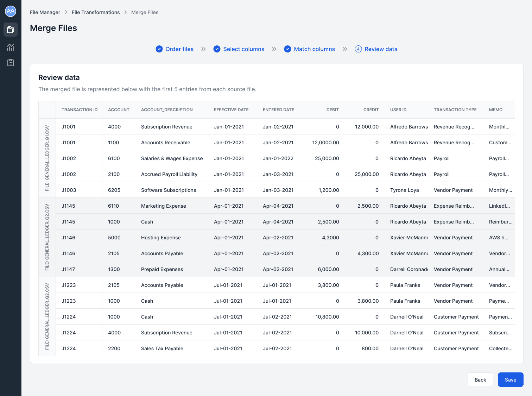Click the Back button
Image resolution: width=532 pixels, height=396 pixels.
point(480,379)
